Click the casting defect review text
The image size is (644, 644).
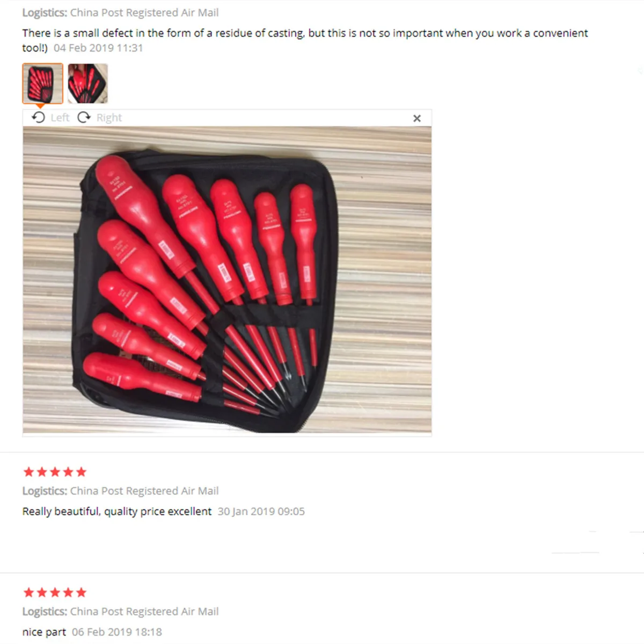(305, 40)
